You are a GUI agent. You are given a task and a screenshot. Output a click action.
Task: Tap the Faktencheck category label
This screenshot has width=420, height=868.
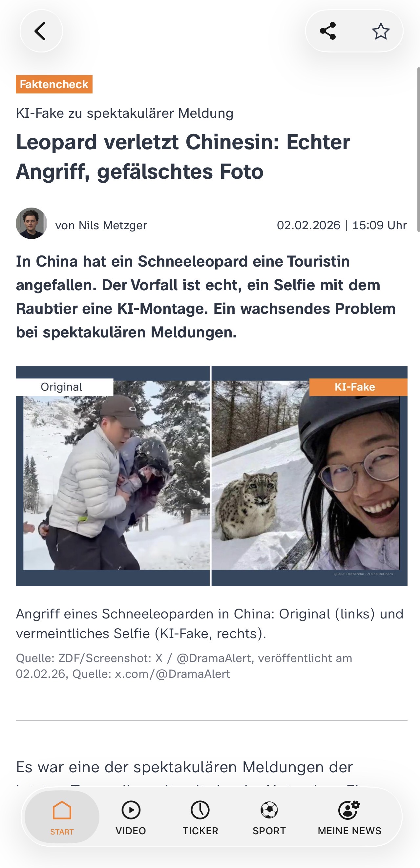[x=54, y=84]
